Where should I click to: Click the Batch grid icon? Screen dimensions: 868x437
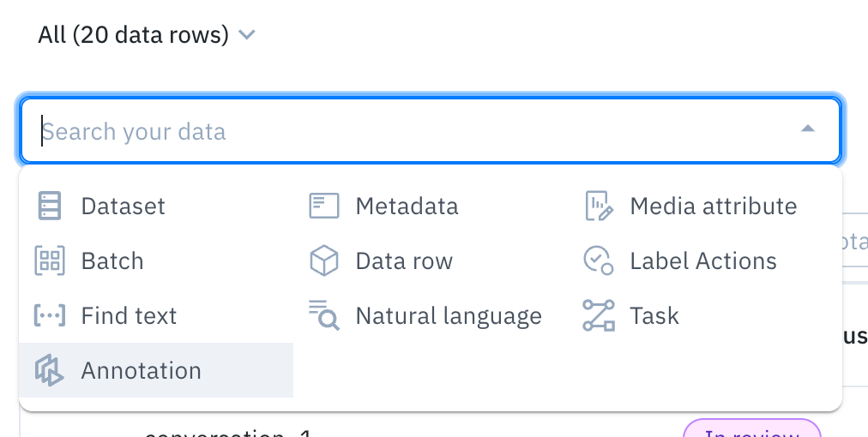click(50, 261)
